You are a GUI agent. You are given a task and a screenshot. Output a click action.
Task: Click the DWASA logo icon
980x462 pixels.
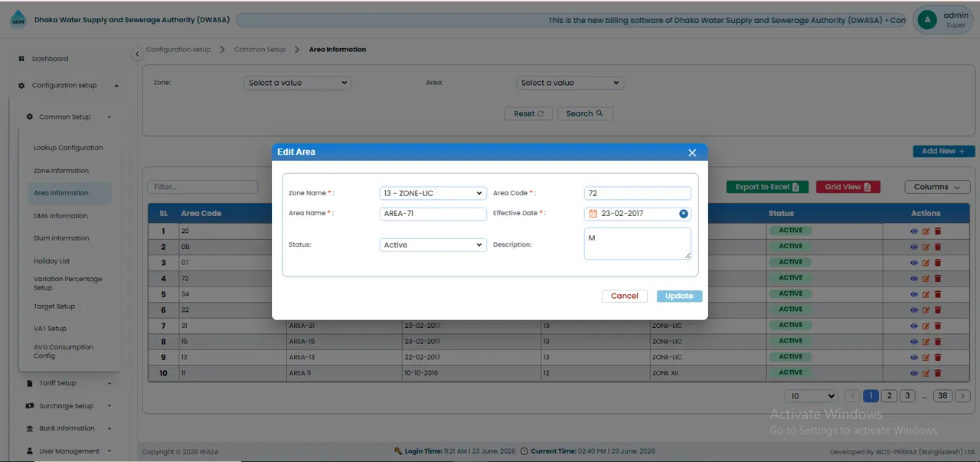tap(18, 21)
